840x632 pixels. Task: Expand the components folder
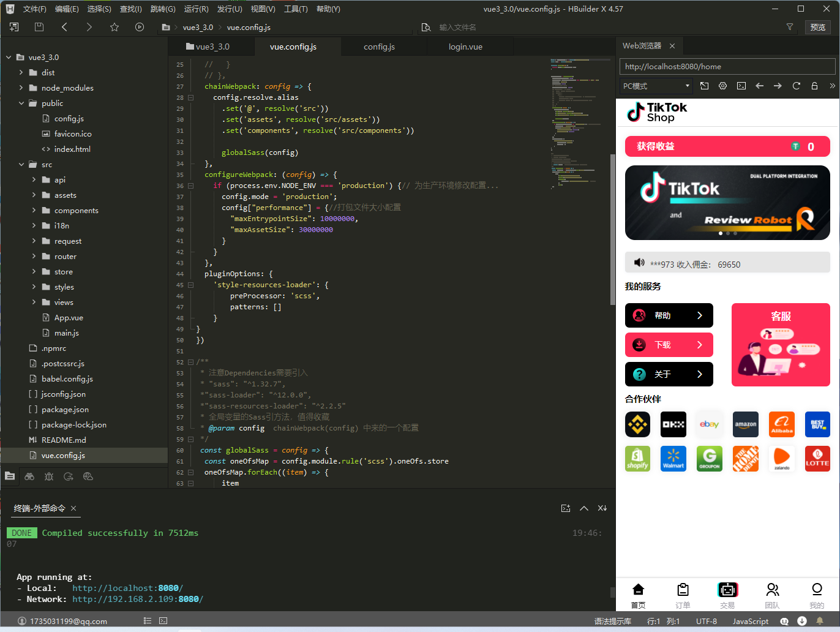34,211
